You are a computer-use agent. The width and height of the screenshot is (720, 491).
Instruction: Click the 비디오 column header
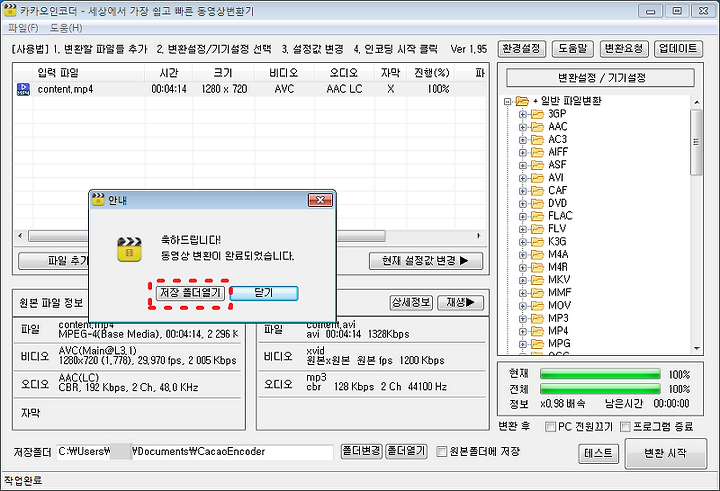click(284, 73)
